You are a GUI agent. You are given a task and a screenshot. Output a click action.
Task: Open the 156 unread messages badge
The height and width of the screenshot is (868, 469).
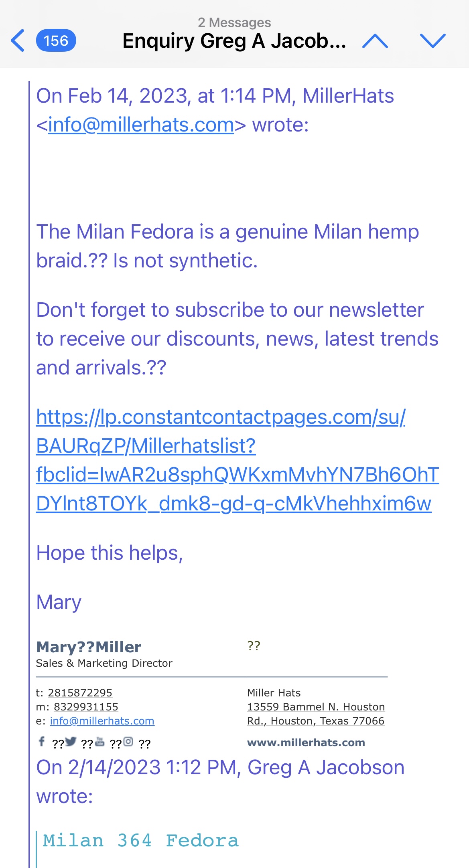[x=56, y=40]
